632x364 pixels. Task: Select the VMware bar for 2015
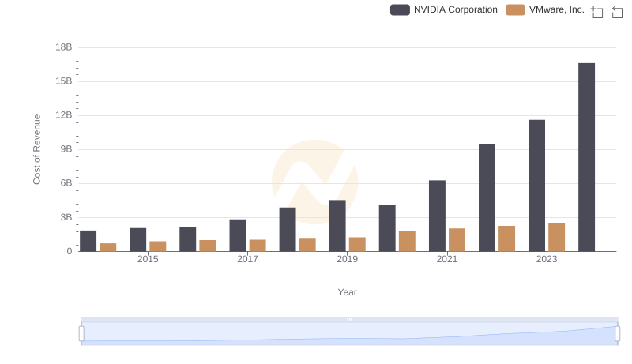157,246
